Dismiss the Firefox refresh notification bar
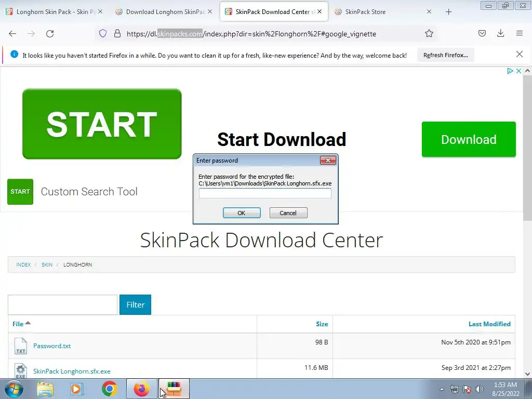 coord(519,54)
